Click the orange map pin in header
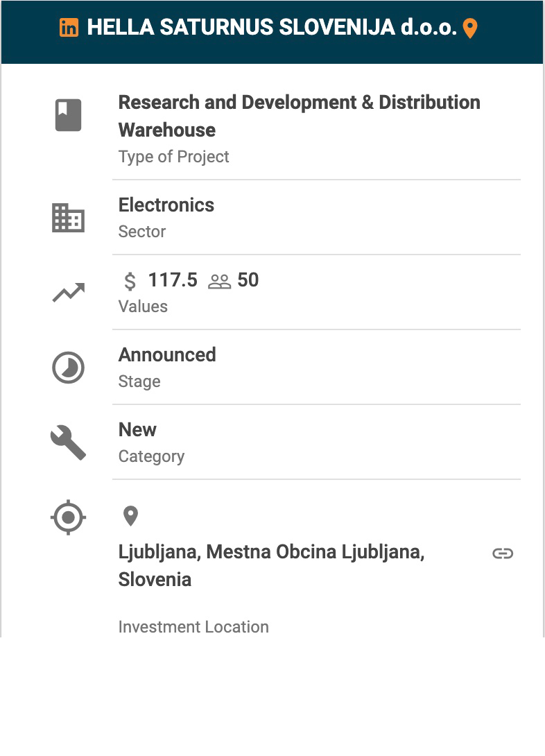Image resolution: width=545 pixels, height=756 pixels. [x=470, y=28]
